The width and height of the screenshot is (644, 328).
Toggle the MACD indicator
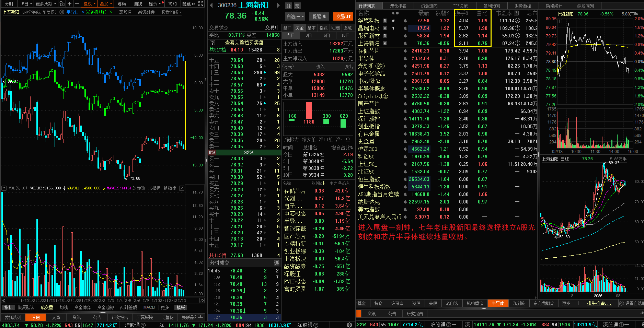149,307
